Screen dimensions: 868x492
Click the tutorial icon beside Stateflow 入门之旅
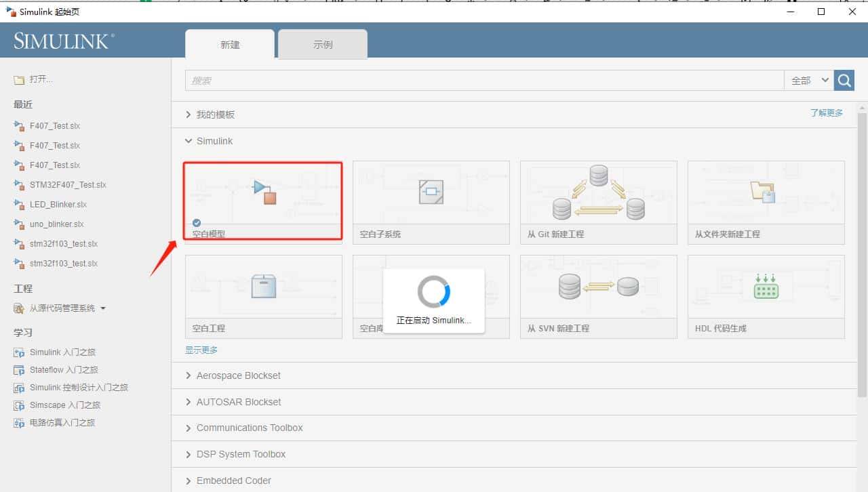tap(19, 370)
